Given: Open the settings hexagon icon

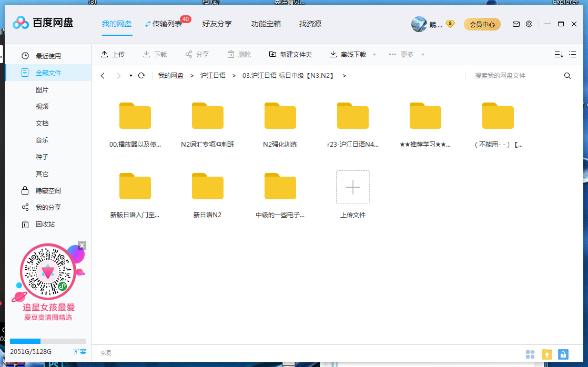Looking at the screenshot, I should click(529, 24).
